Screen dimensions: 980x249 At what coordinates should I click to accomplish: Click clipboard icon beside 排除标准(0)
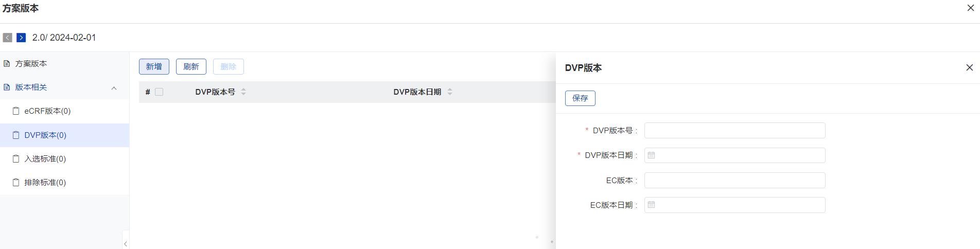point(16,182)
